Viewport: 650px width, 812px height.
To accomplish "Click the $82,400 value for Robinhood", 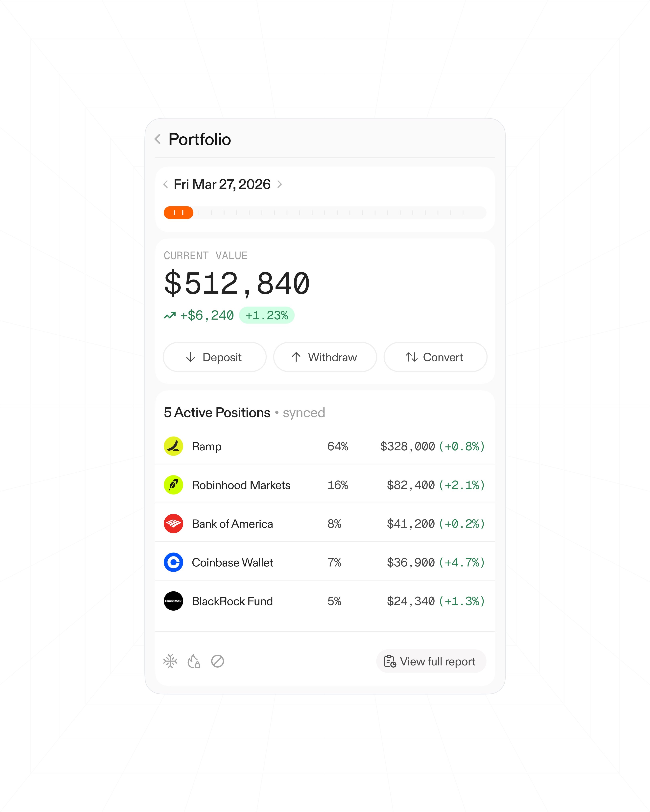I will pos(411,485).
